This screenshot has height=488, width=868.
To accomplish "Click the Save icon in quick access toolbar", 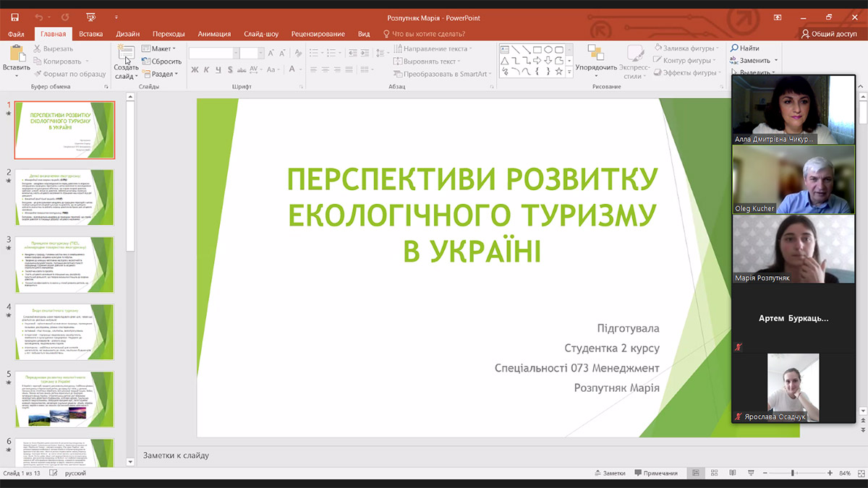I will click(x=17, y=18).
